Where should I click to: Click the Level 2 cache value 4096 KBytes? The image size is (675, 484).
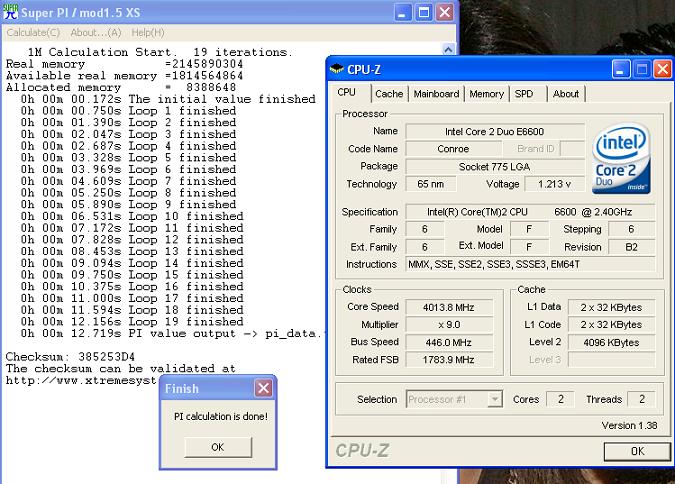point(611,342)
